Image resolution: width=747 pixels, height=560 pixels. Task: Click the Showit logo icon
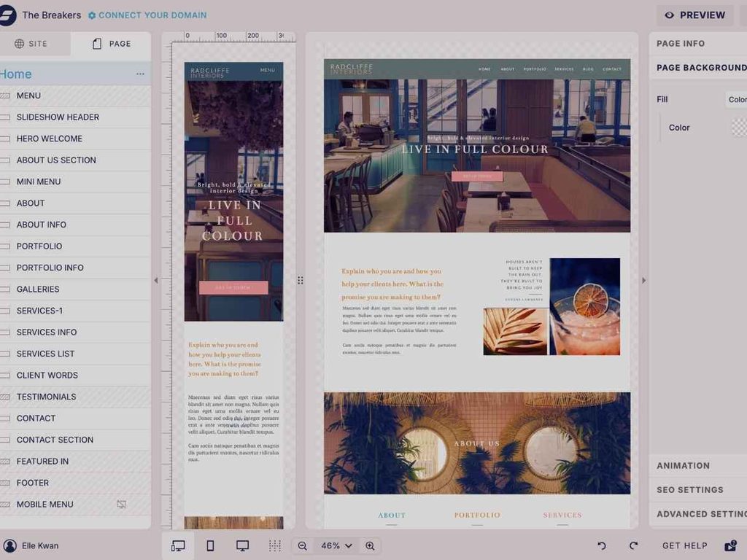click(x=7, y=15)
